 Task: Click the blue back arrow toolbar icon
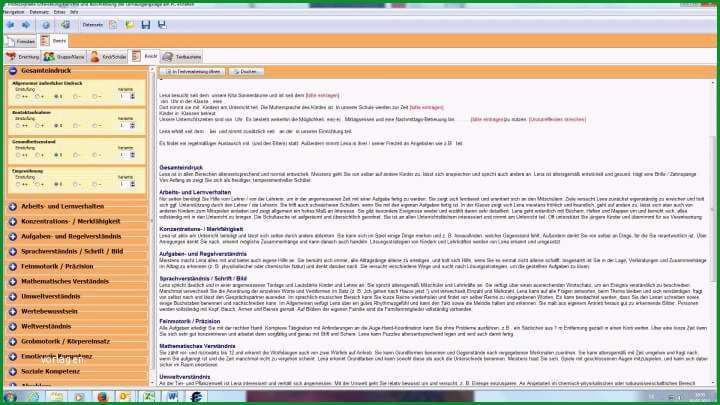click(x=11, y=25)
